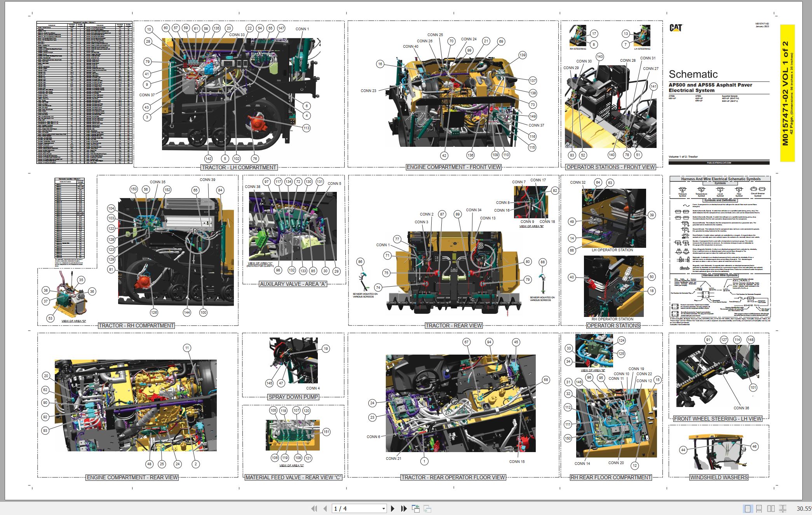Viewport: 812px width, 515px height.
Task: Click the 'FRONT WHEEL STEERING - LH VIEW' label
Action: (x=718, y=419)
